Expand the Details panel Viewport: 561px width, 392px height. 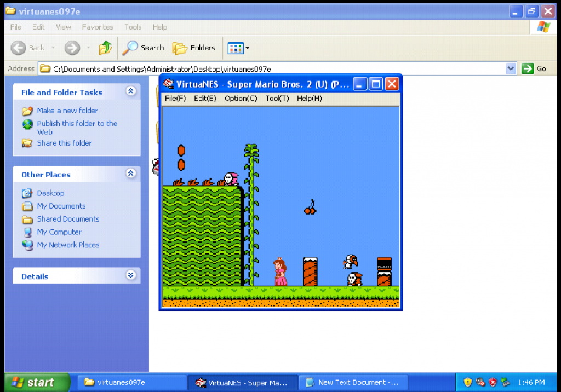[x=130, y=275]
